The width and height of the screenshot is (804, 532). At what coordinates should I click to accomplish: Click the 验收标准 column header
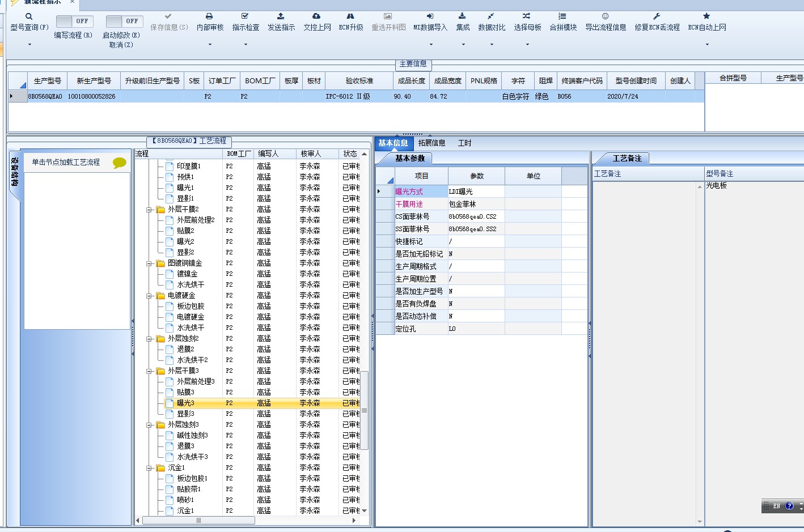pyautogui.click(x=359, y=81)
